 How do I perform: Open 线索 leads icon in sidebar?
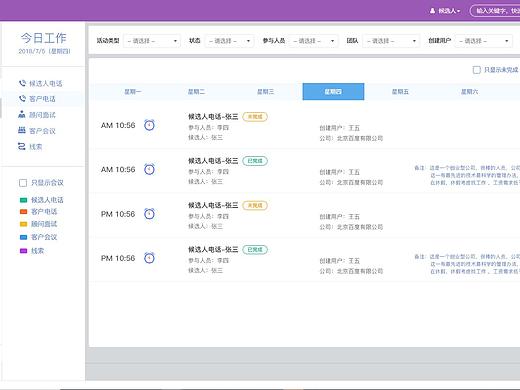click(x=22, y=146)
